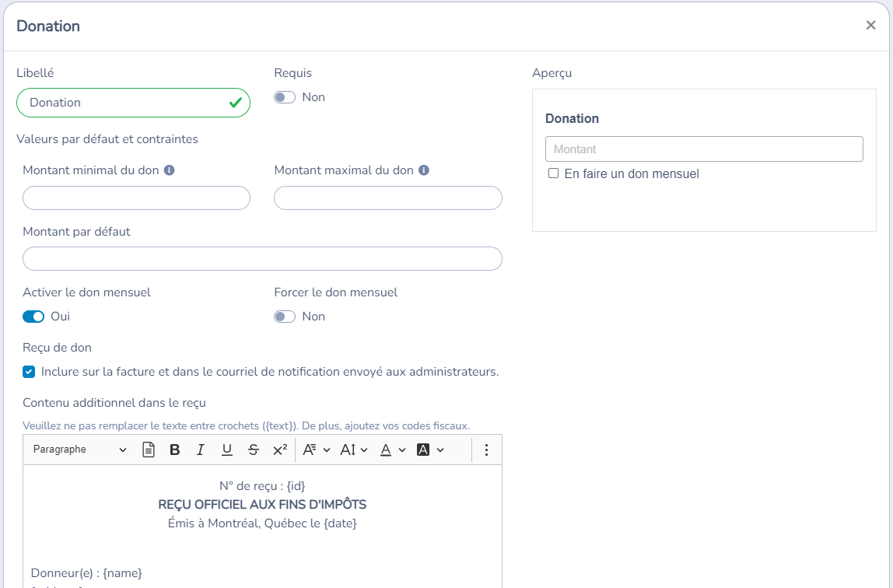
Task: Open the font size dropdown
Action: coord(354,450)
